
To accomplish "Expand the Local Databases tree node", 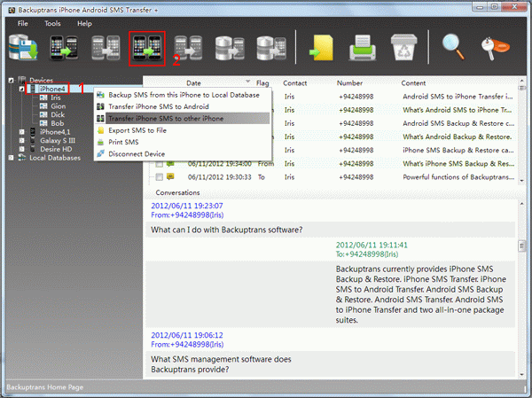I will pyautogui.click(x=11, y=158).
